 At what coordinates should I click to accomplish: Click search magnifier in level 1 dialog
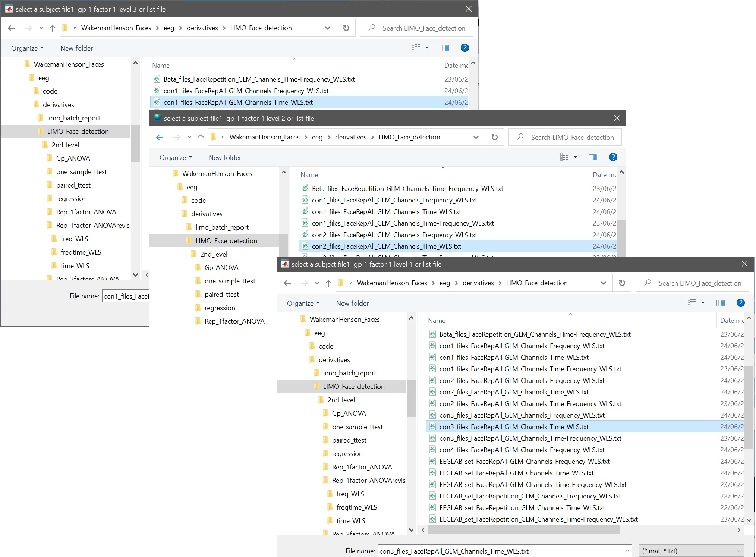[648, 283]
